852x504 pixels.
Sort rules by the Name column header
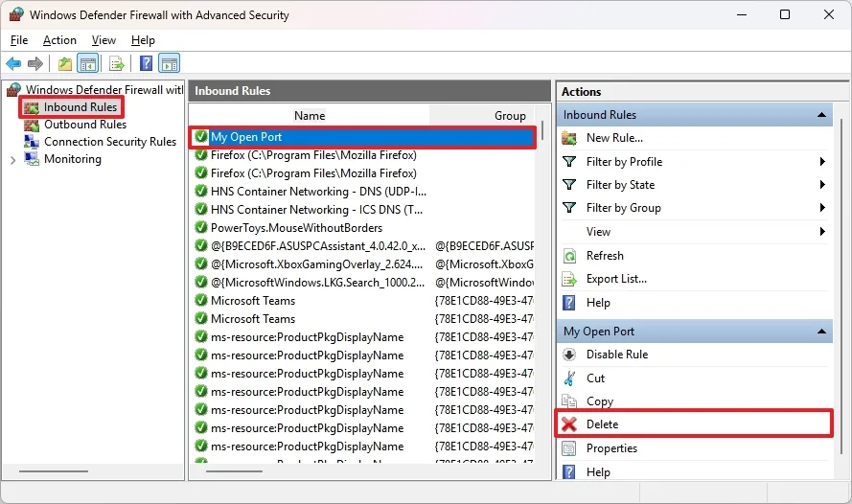(310, 115)
